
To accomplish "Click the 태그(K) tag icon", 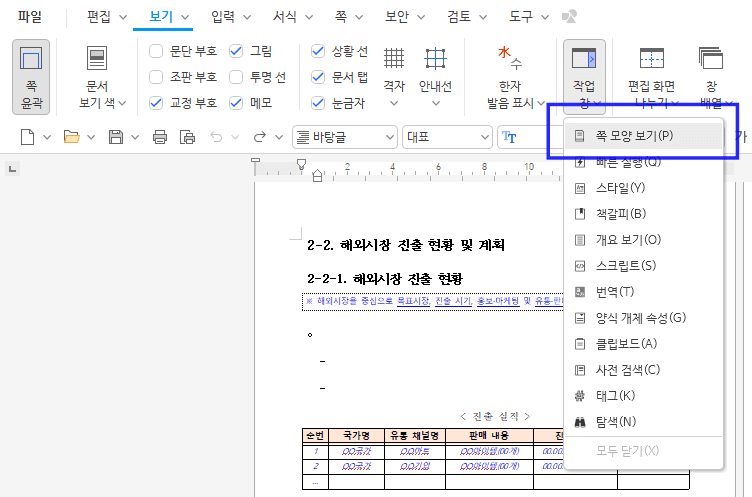I will tap(580, 396).
